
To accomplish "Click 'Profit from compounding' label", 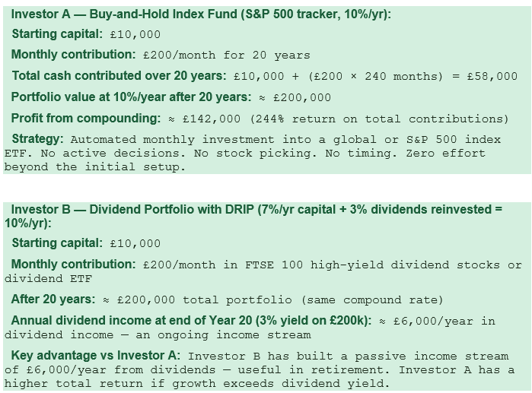I will [x=86, y=119].
